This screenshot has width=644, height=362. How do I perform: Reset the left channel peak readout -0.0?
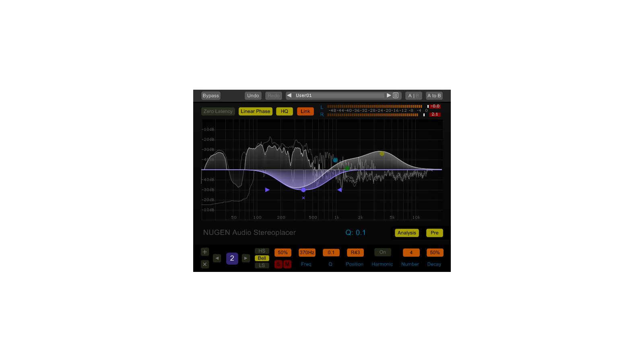click(x=435, y=106)
